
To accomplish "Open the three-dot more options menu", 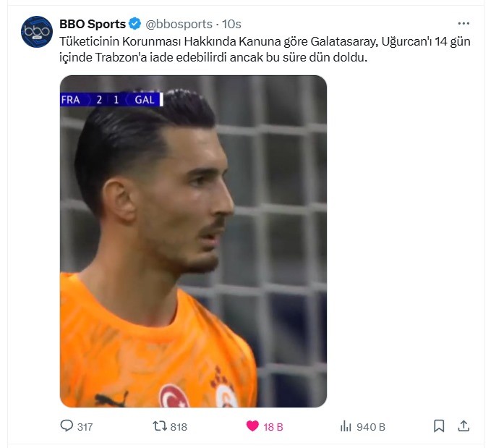I will pos(464,23).
